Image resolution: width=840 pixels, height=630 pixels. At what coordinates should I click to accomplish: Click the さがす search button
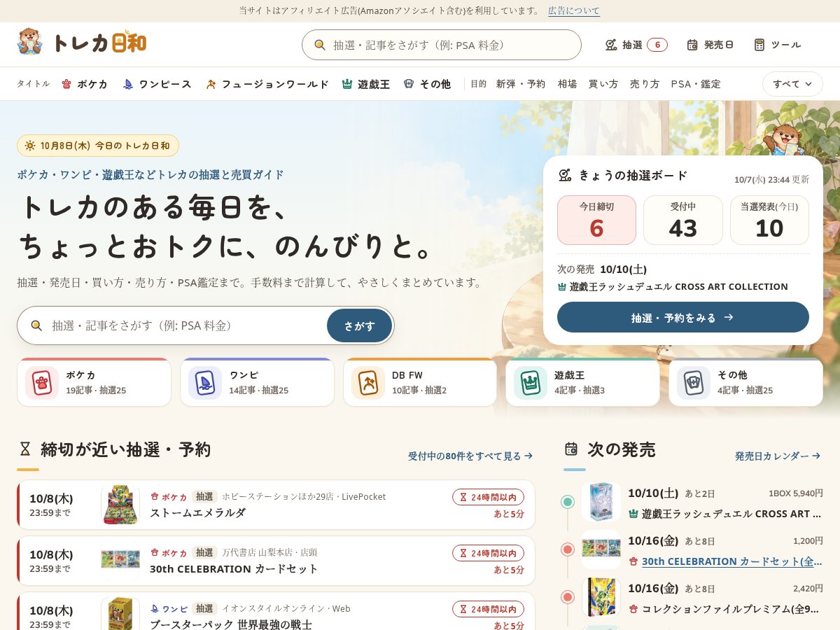point(359,325)
